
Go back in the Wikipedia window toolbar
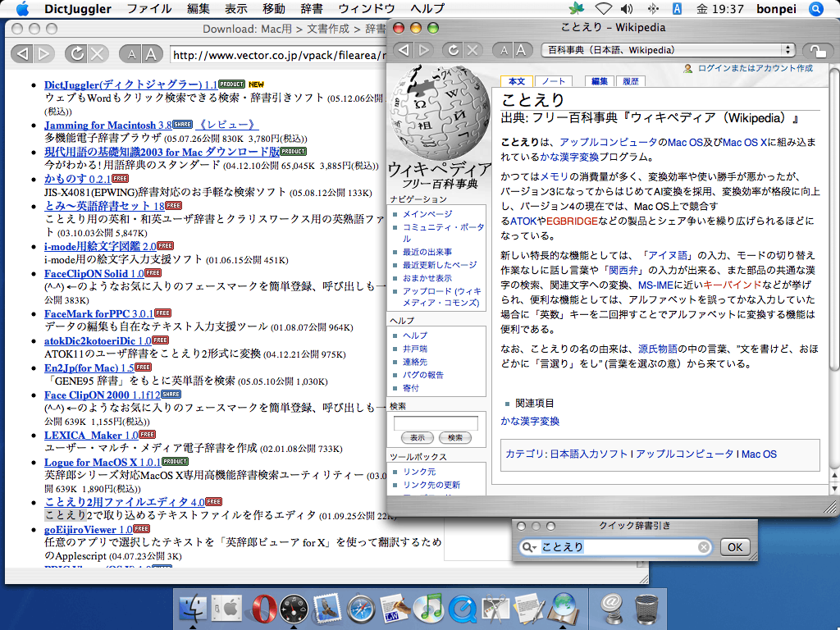point(404,50)
